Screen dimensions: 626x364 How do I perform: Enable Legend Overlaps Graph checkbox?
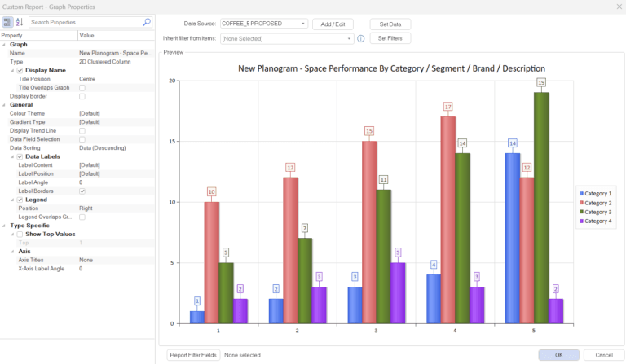click(82, 217)
